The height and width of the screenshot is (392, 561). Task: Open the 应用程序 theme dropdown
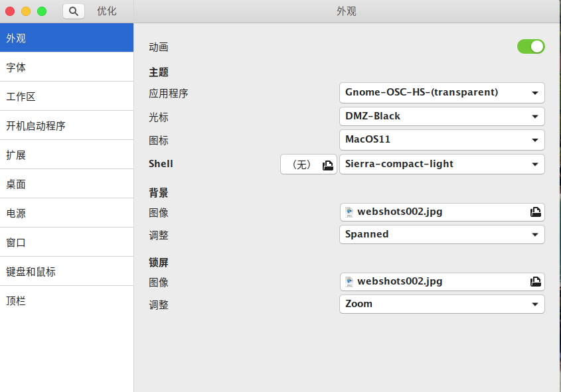(x=442, y=93)
